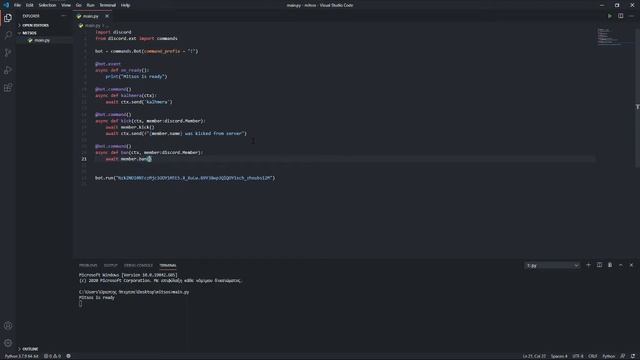This screenshot has height=360, width=640.
Task: Change indentation via Spaces: 4
Action: pyautogui.click(x=559, y=356)
